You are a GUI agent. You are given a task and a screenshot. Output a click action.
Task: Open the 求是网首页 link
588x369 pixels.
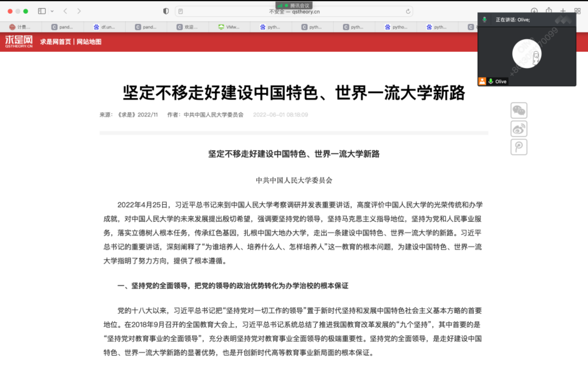point(56,42)
